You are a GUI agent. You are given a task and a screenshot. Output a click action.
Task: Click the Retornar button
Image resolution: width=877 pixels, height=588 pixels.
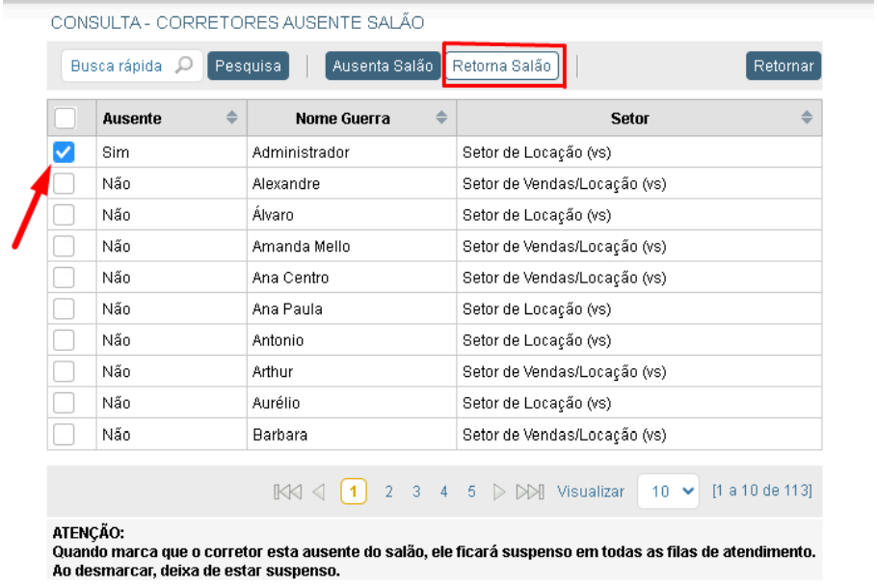tap(783, 67)
